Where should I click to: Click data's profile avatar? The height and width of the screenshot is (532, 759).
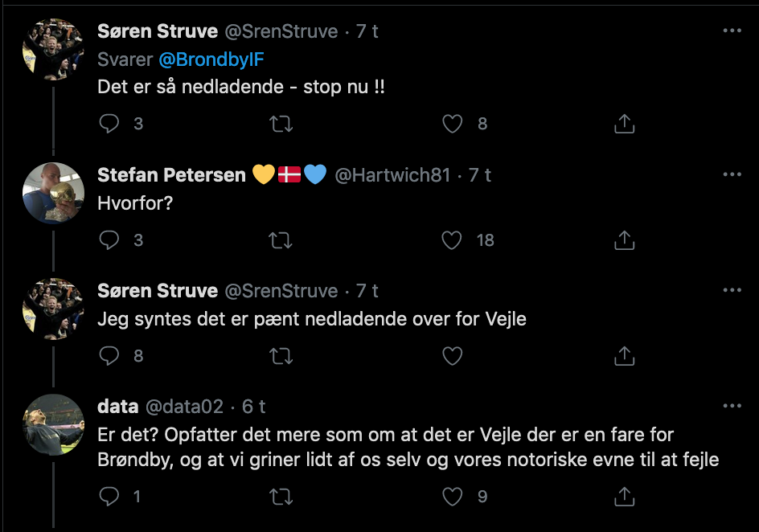[x=53, y=424]
